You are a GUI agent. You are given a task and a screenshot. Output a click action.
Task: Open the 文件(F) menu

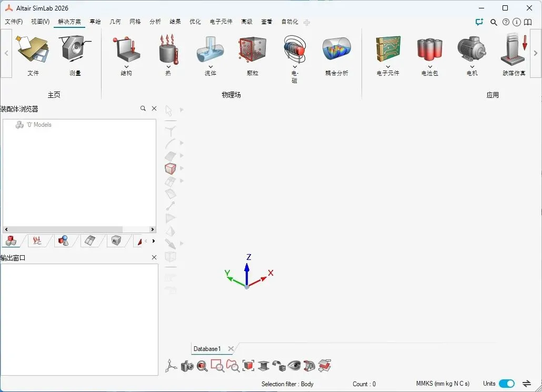pyautogui.click(x=14, y=22)
